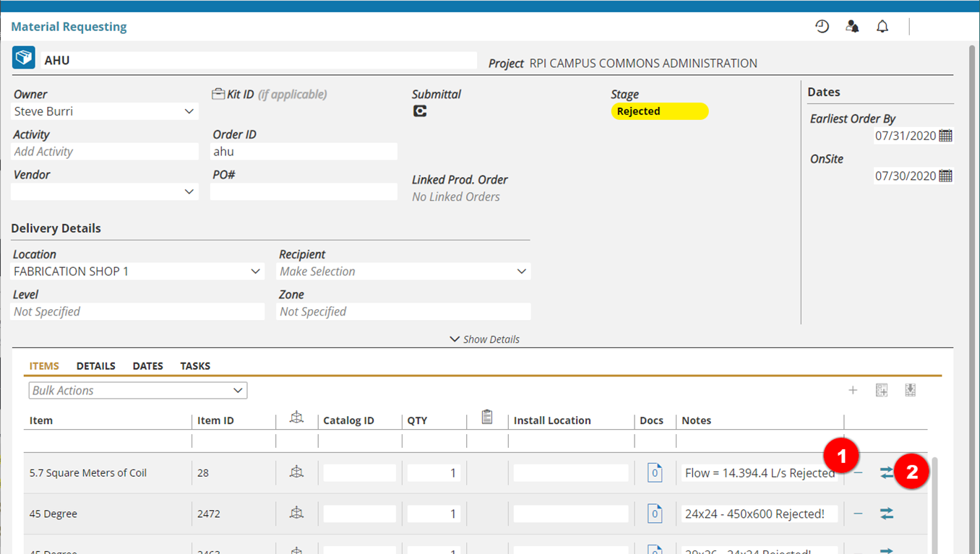Open the Earliest Order By calendar picker

tap(945, 136)
